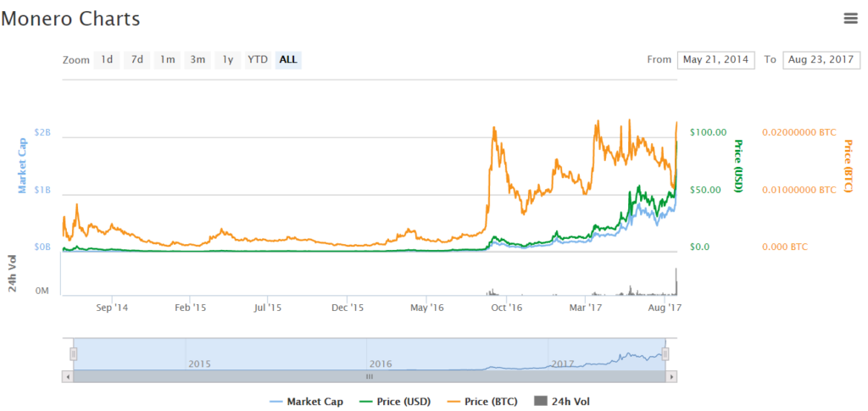Click the 0.01000000 BTC axis label
868x411 pixels.
[799, 190]
